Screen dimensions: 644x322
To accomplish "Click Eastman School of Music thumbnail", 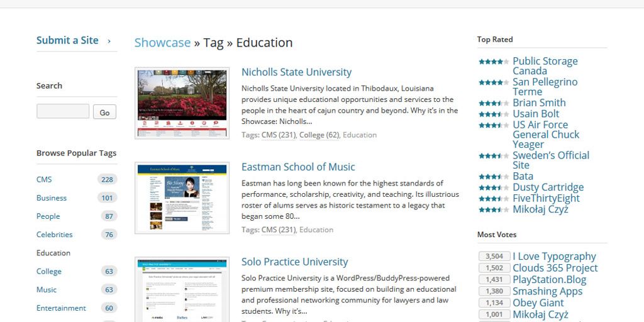I will 182,198.
